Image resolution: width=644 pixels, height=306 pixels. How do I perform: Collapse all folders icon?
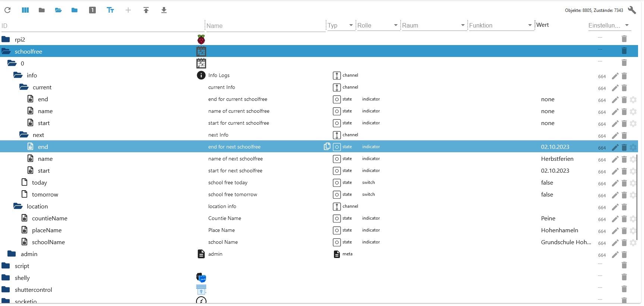(42, 10)
